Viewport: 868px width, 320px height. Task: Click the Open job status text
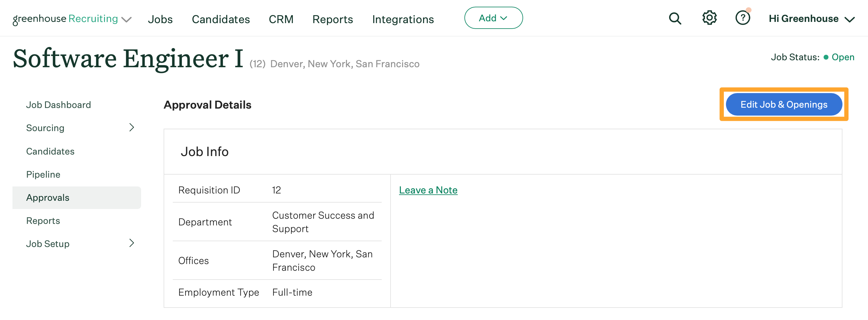click(843, 57)
